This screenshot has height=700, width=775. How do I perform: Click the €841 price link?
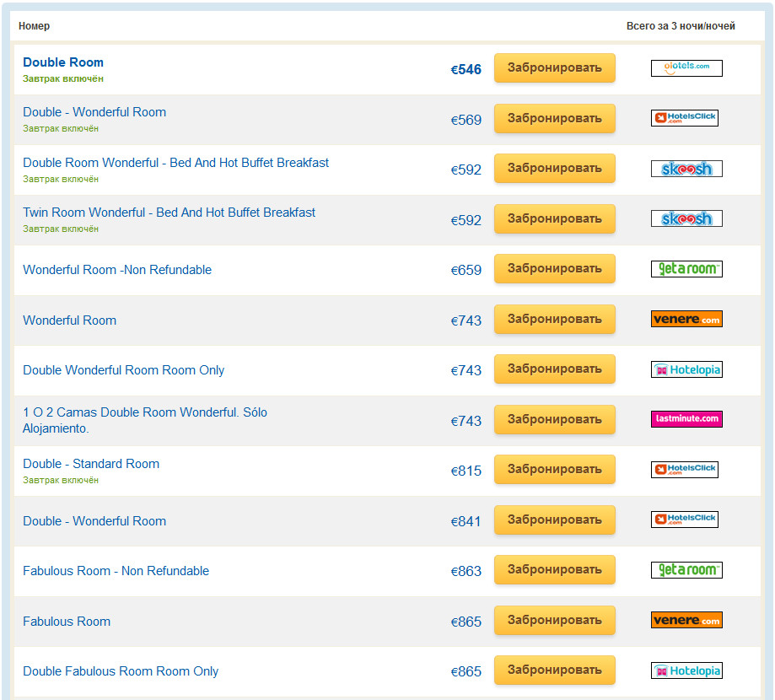pyautogui.click(x=466, y=521)
